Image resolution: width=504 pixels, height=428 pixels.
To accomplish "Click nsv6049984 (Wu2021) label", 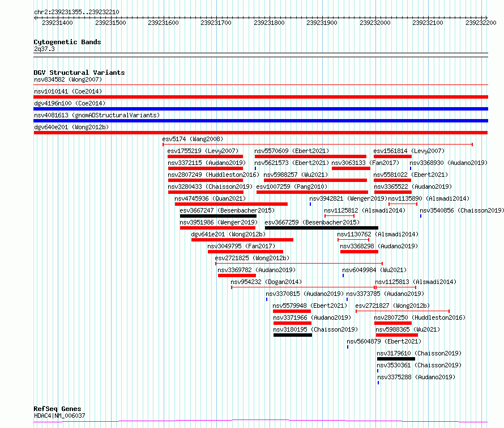I will [374, 270].
